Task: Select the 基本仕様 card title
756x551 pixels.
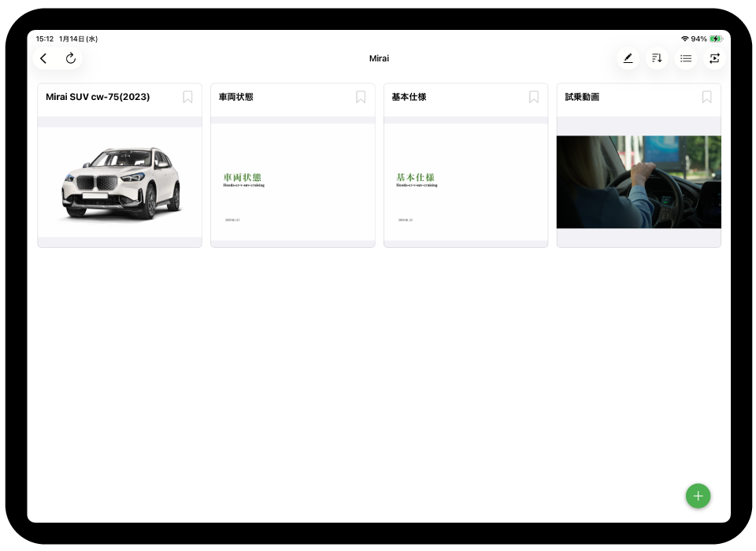Action: 409,97
